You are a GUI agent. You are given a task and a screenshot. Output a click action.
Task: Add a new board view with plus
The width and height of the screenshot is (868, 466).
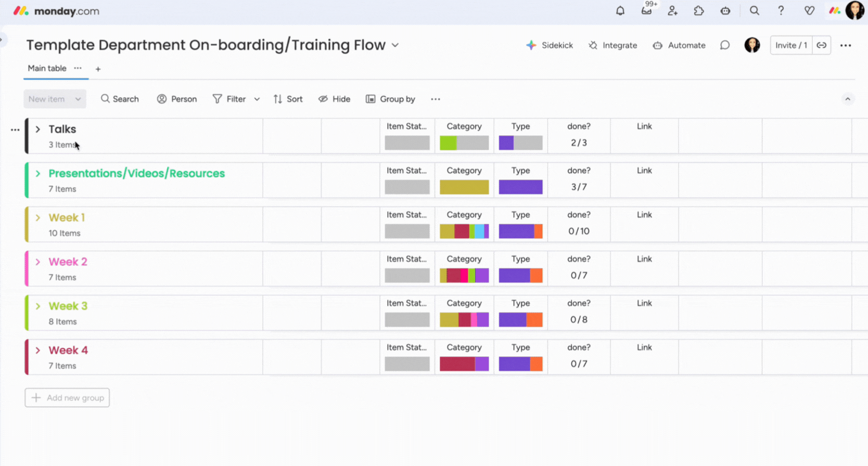pos(98,69)
